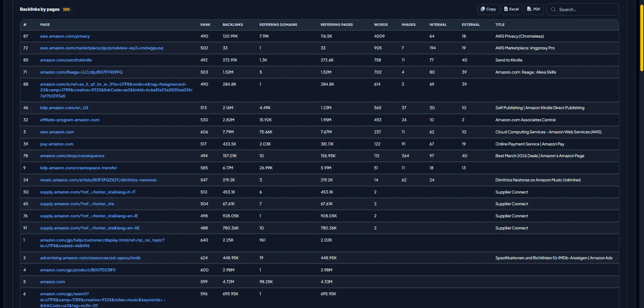Open the supply.amazon.com/?ref_=footer_sta link without lang
The width and height of the screenshot is (644, 308).
[77, 204]
